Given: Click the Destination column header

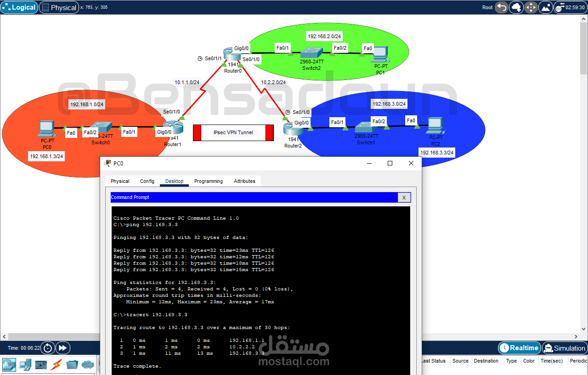Looking at the screenshot, I should 486,361.
